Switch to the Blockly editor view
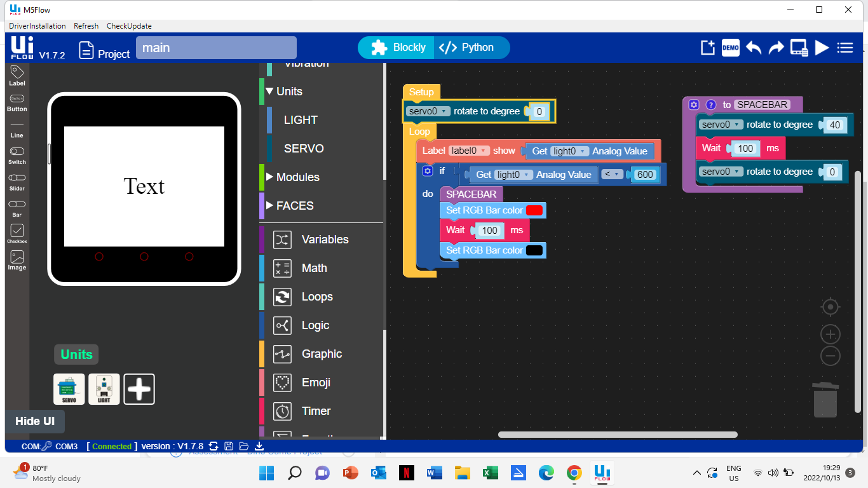This screenshot has width=868, height=488. (398, 48)
